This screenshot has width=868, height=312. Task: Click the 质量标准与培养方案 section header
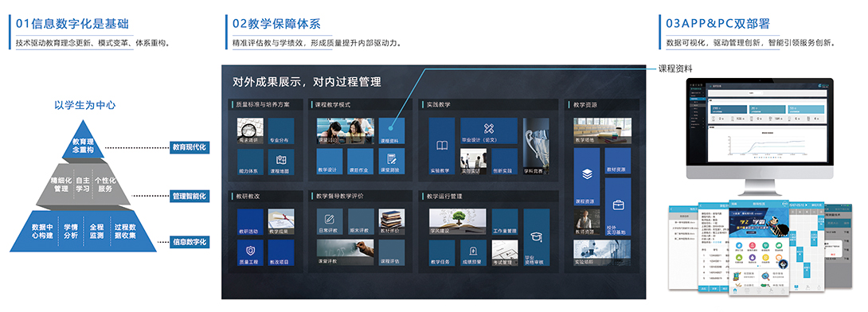[266, 104]
